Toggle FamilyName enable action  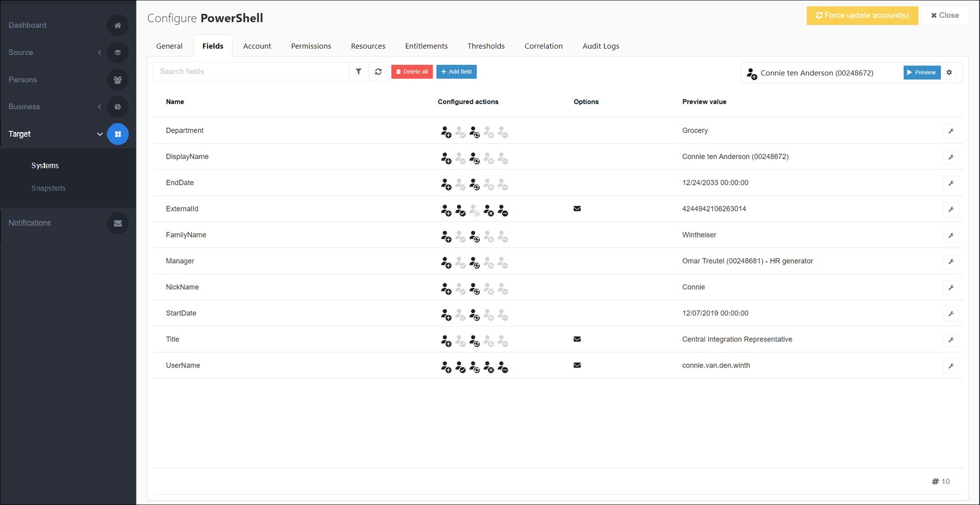(460, 236)
